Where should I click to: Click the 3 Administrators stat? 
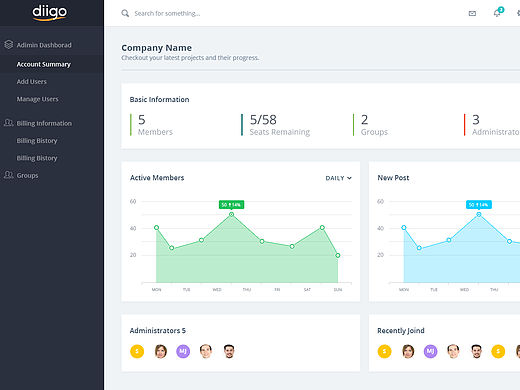pos(492,125)
